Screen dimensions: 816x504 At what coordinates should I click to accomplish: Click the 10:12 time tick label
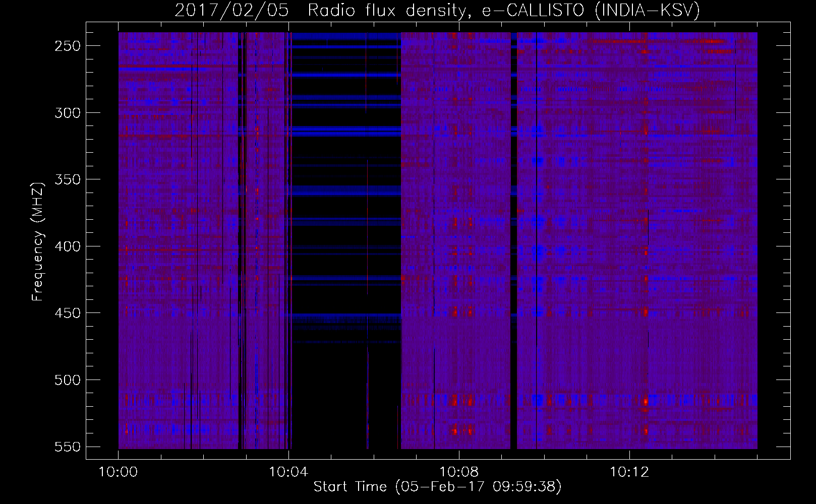(x=629, y=472)
